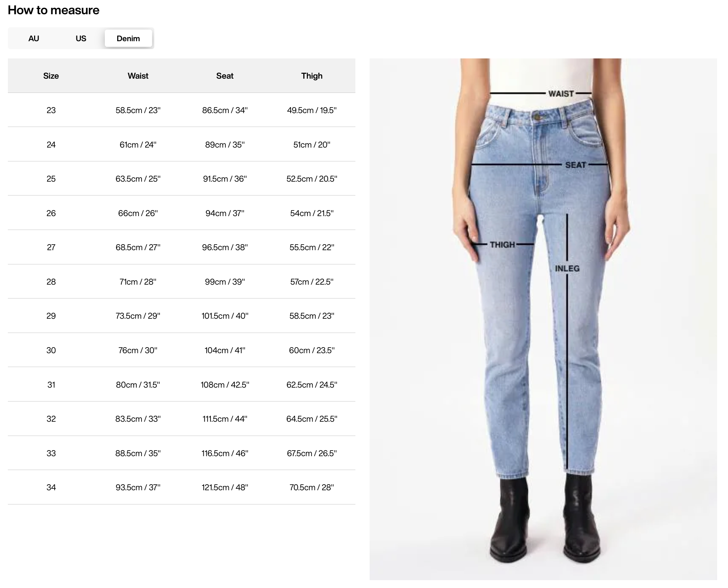Switch to the US size tab
This screenshot has height=588, width=728.
click(81, 39)
